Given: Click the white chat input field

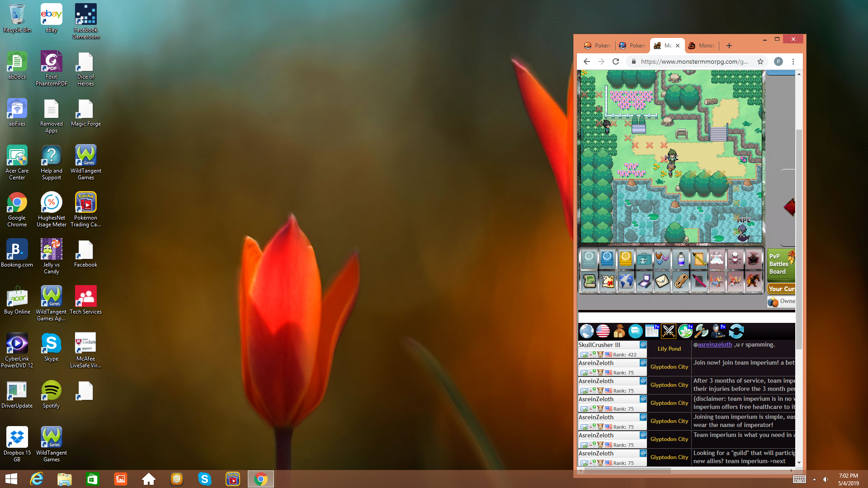Looking at the screenshot, I should click(686, 317).
